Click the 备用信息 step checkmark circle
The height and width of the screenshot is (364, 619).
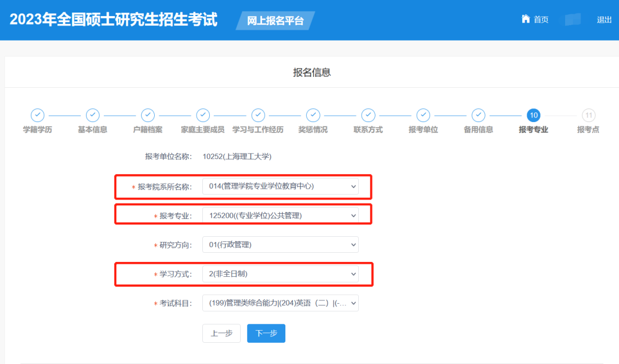pos(479,115)
